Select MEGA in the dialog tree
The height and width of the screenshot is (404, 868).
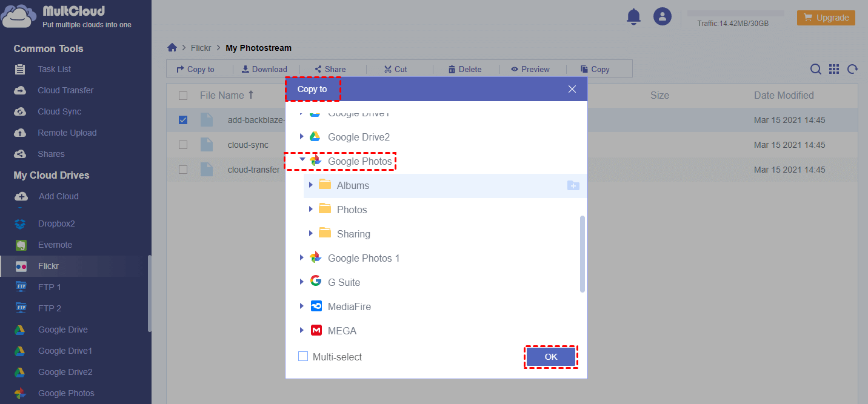[x=342, y=331]
